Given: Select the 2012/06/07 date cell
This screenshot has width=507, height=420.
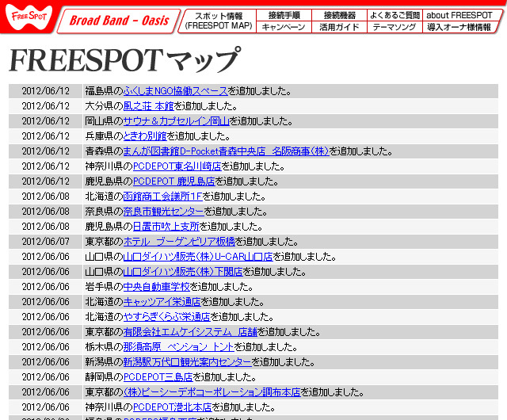Looking at the screenshot, I should coord(46,242).
